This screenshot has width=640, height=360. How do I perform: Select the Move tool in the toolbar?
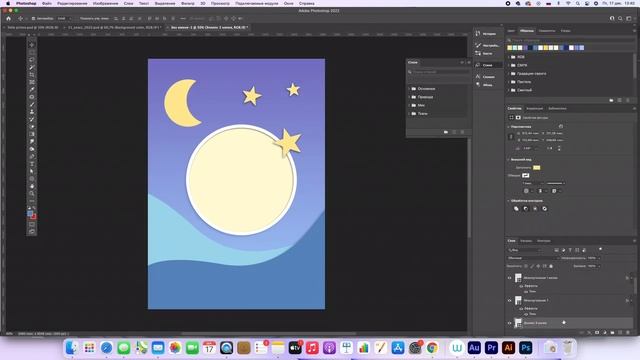[32, 45]
